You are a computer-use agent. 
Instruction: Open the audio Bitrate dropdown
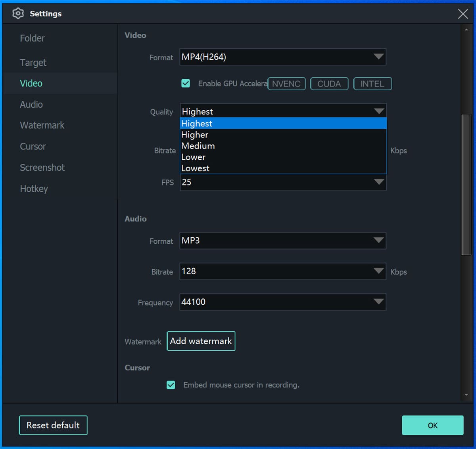pos(378,271)
